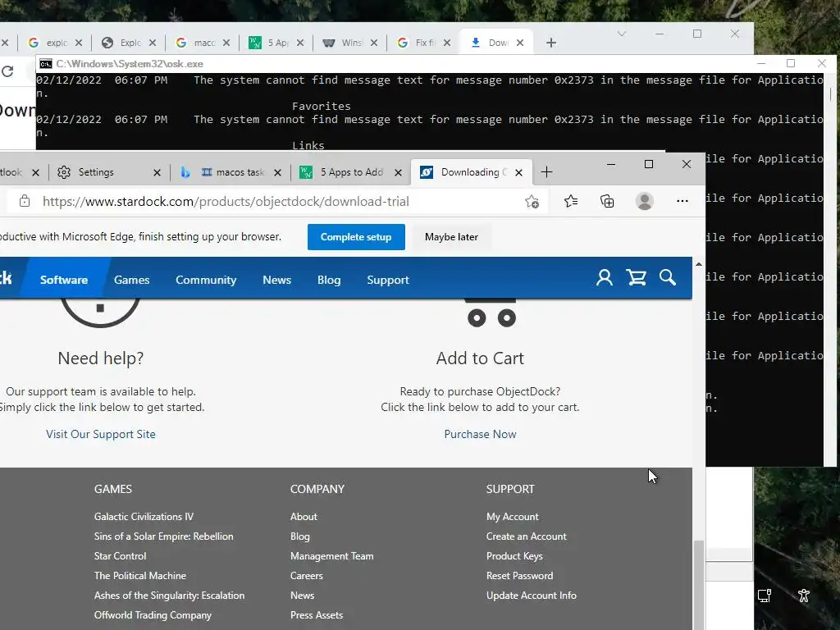Close the active Dow tab in Chrome
This screenshot has height=630, width=840.
click(519, 43)
